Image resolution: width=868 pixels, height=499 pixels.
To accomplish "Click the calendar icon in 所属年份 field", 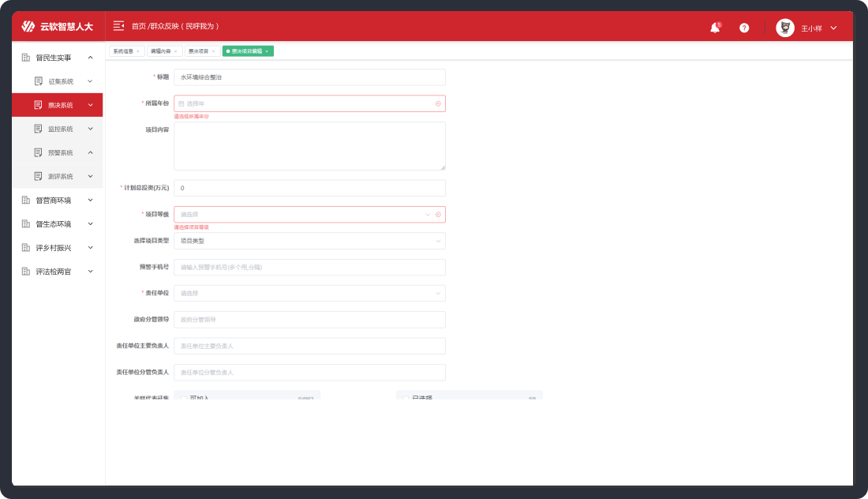I will (x=181, y=103).
